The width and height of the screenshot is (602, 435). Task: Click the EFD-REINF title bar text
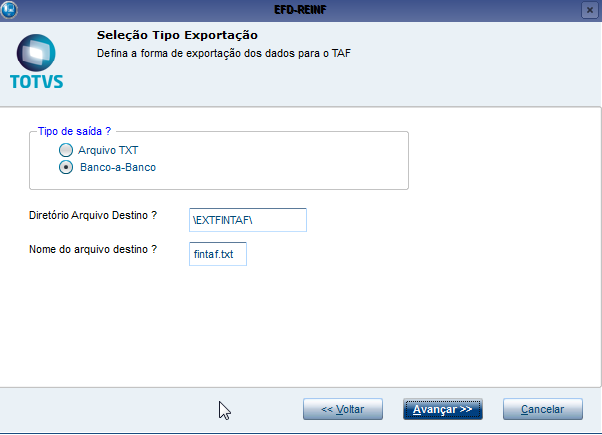300,8
